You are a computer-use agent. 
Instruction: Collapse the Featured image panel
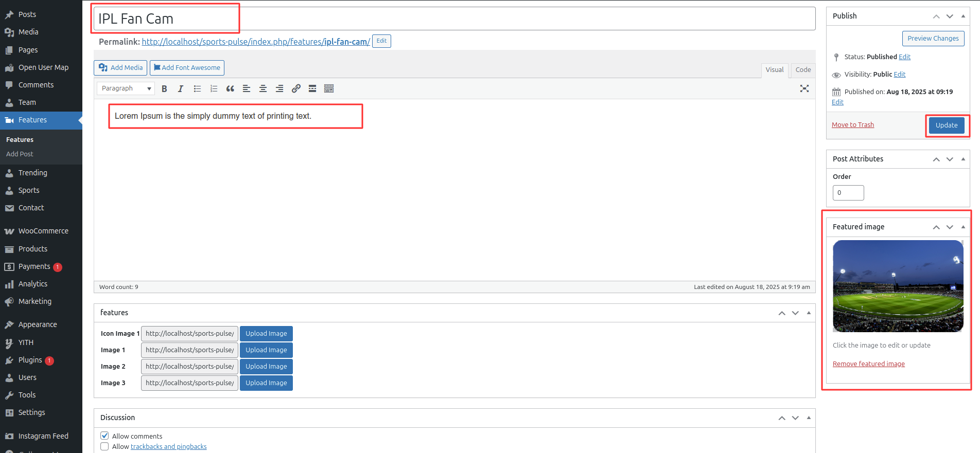(963, 227)
